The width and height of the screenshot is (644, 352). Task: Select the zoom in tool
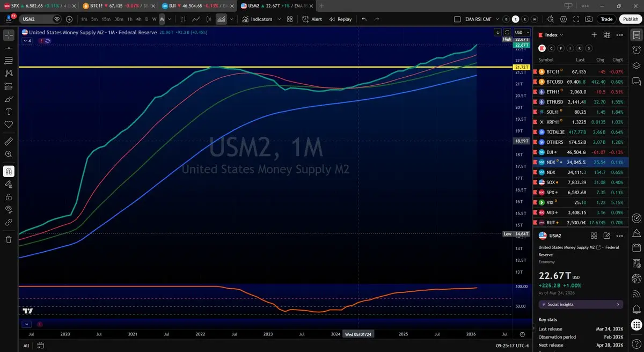click(9, 154)
